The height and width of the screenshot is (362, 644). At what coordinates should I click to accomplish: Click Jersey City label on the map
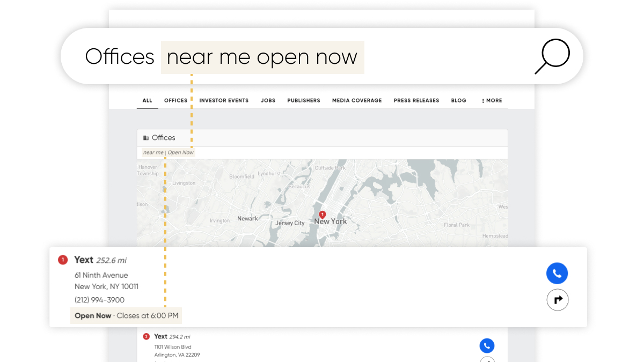290,223
